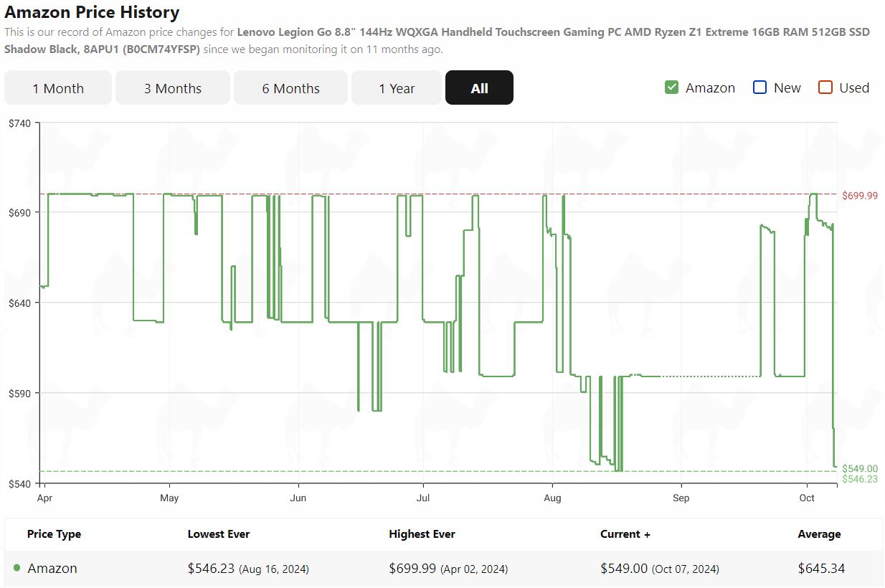Click the $540 y-axis label
Image resolution: width=885 pixels, height=588 pixels.
19,483
